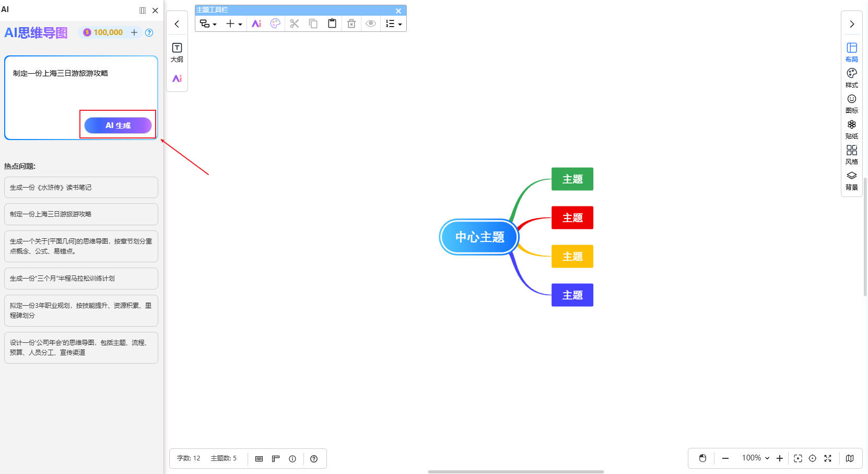This screenshot has height=474, width=868.
Task: Switch to the 布局 layout tab
Action: pos(851,52)
